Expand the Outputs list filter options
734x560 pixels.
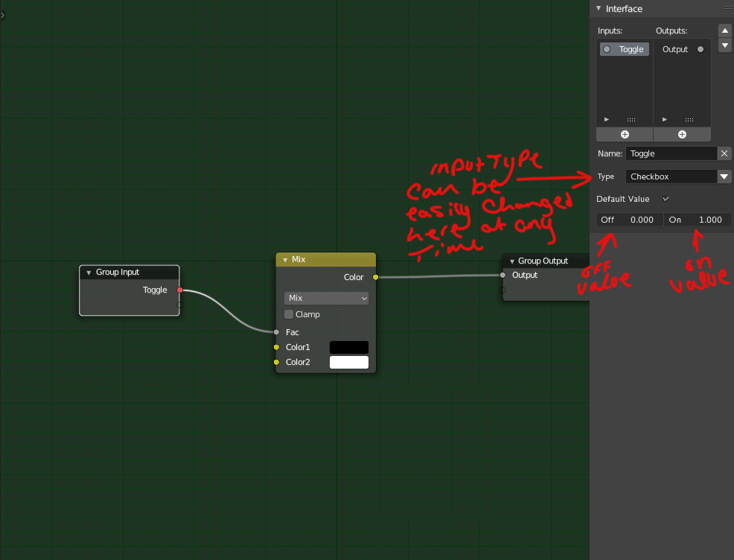point(665,120)
